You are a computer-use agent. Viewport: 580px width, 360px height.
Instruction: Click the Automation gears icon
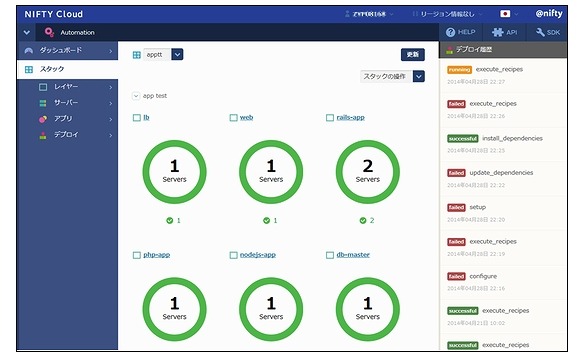point(49,32)
